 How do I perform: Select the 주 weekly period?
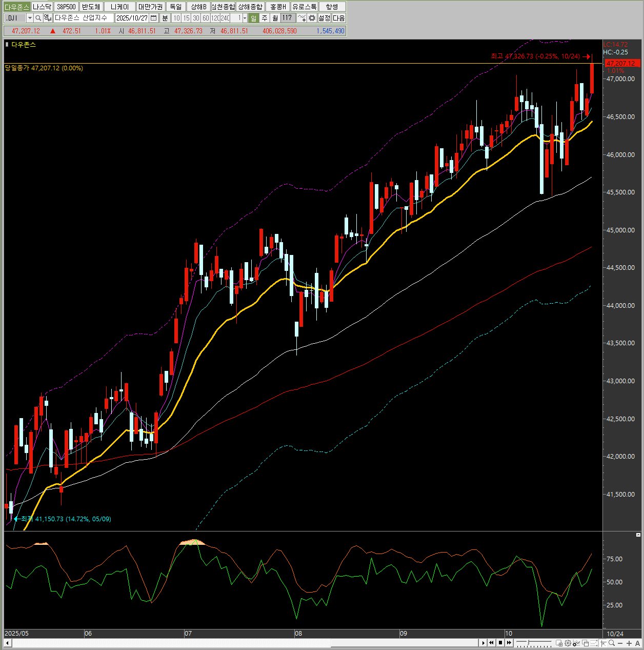[265, 18]
